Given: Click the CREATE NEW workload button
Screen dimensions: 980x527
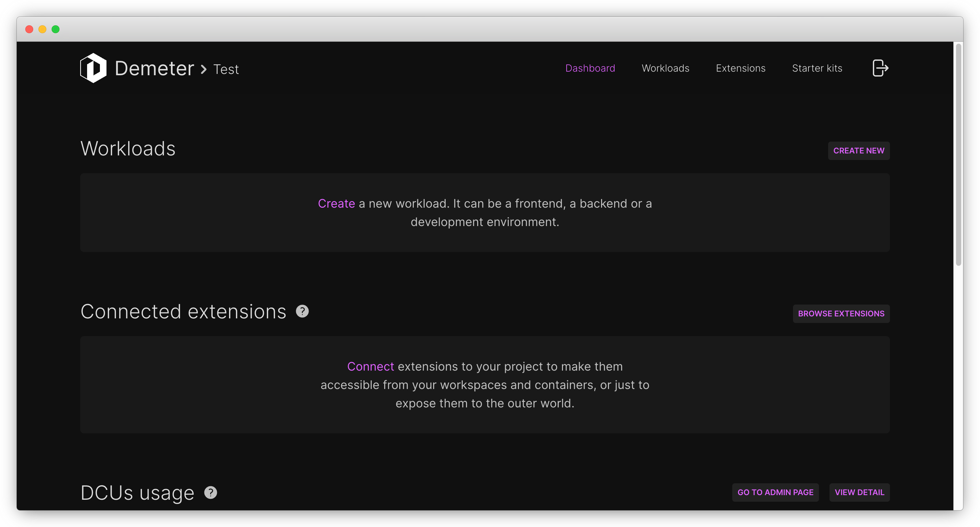Looking at the screenshot, I should pos(859,150).
